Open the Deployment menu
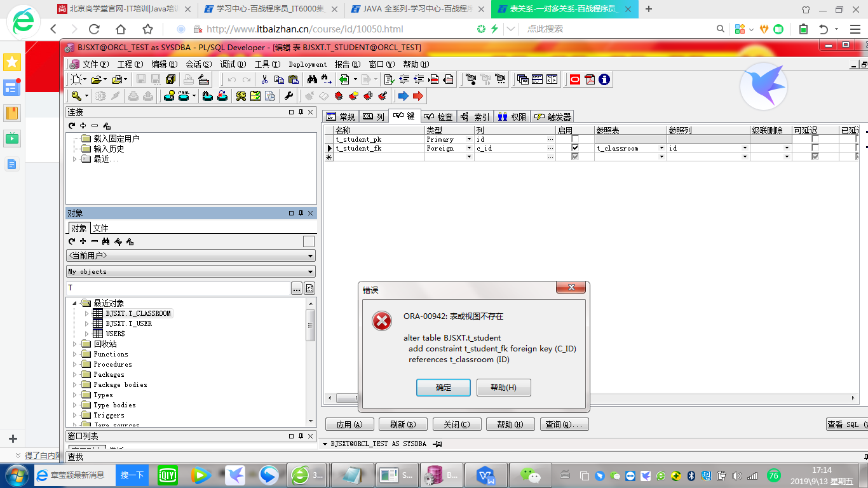The width and height of the screenshot is (868, 488). click(308, 64)
